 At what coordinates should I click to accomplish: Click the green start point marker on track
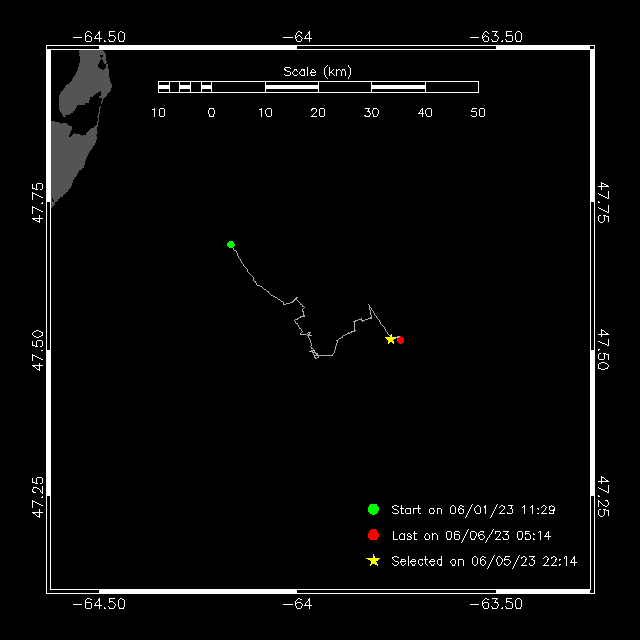pyautogui.click(x=231, y=244)
